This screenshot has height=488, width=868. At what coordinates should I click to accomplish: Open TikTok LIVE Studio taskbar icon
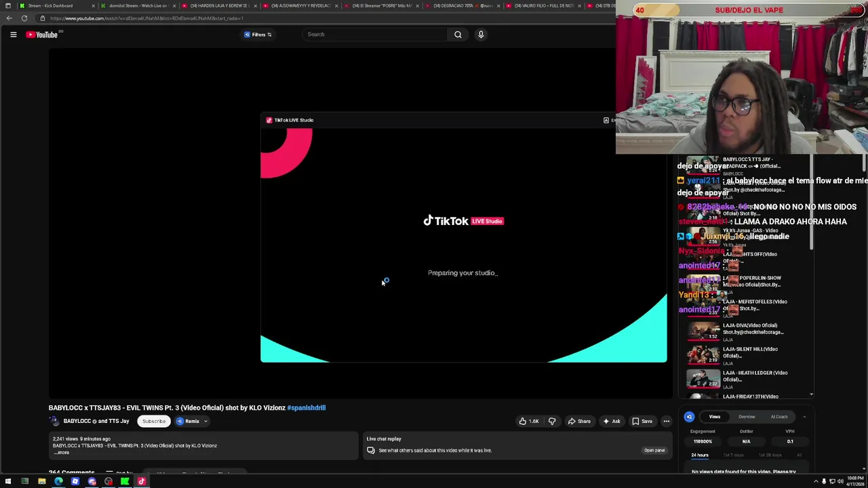[x=142, y=482]
